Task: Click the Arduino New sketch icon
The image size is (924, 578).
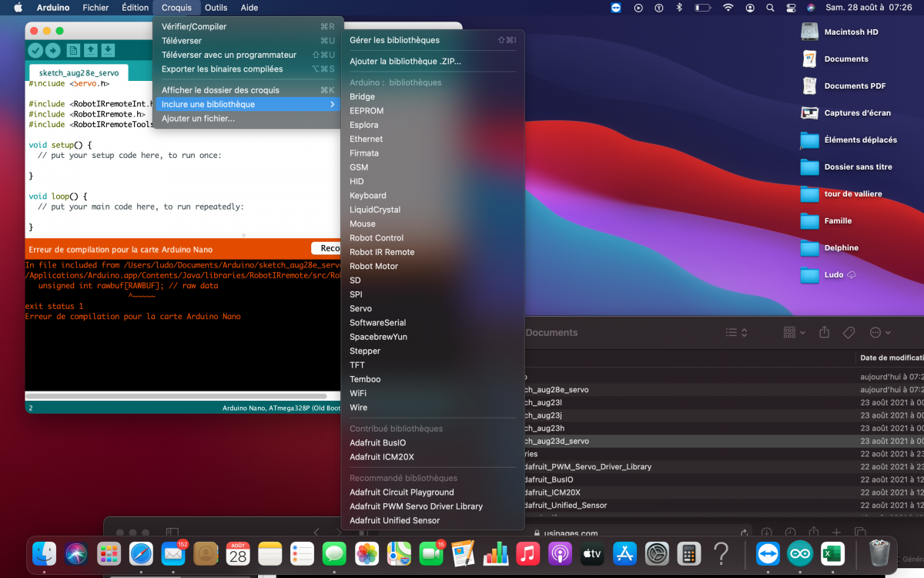Action: click(73, 50)
